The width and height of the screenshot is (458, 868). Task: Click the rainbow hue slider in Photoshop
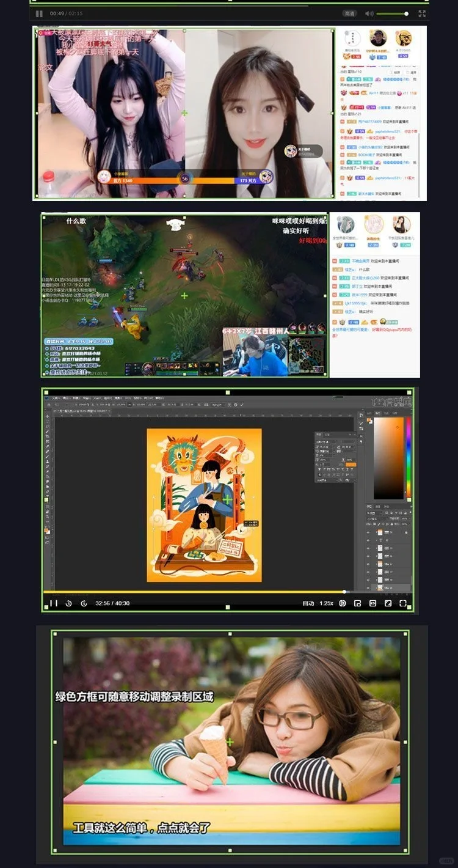[409, 458]
